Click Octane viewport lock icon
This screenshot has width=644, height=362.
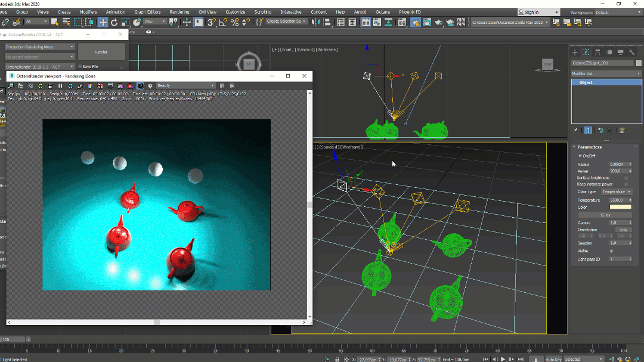[50, 86]
